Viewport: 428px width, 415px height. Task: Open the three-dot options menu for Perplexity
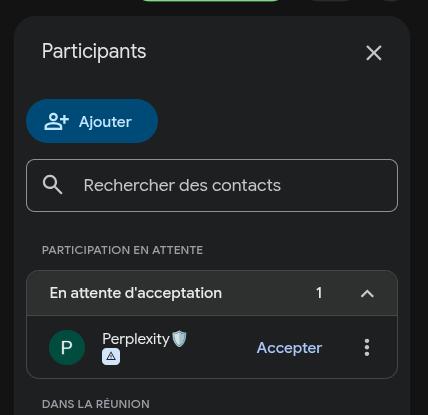pos(367,347)
